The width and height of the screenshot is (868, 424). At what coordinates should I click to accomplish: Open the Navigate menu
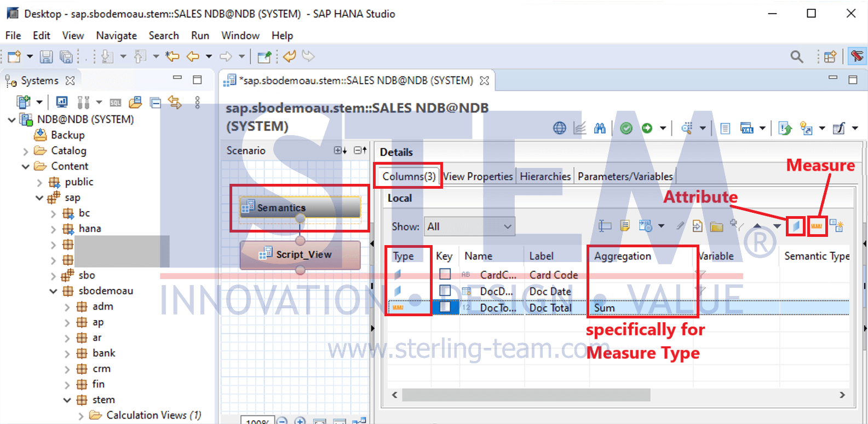pyautogui.click(x=116, y=36)
